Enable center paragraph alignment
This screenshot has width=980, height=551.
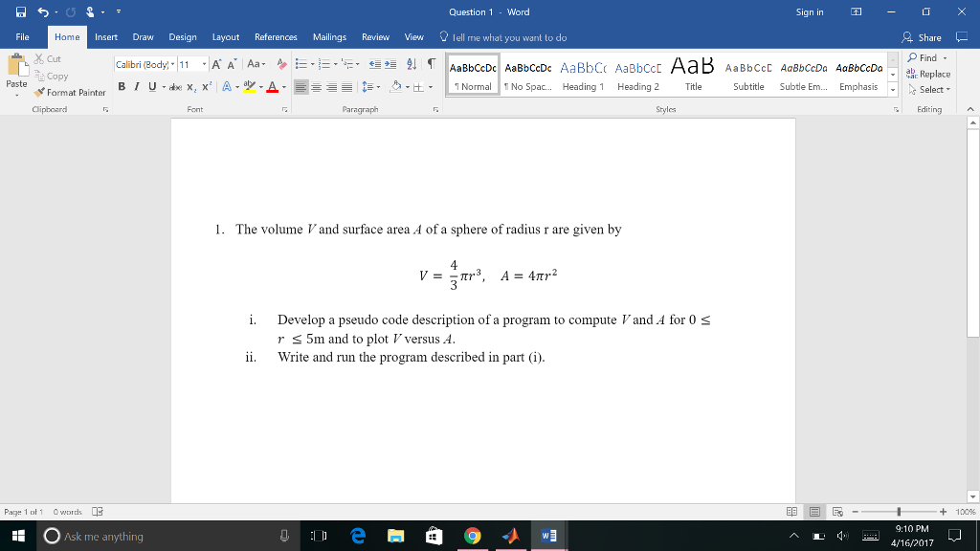coord(316,86)
